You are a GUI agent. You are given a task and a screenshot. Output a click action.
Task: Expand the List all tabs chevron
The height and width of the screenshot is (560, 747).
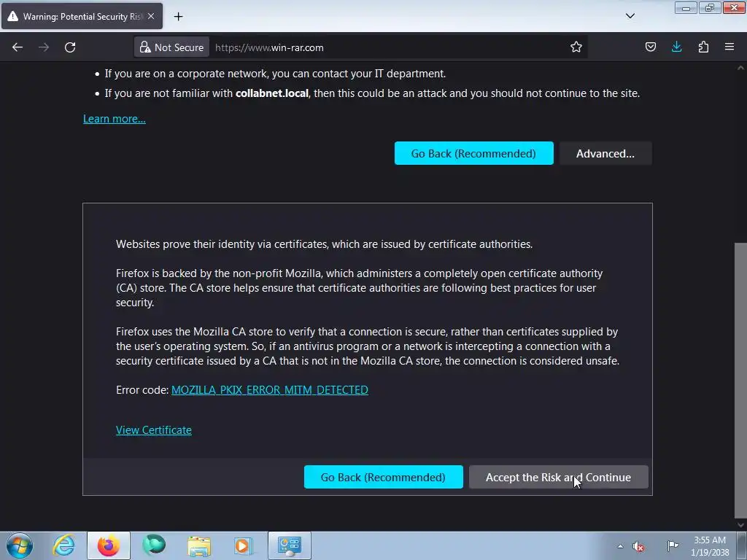(x=630, y=16)
